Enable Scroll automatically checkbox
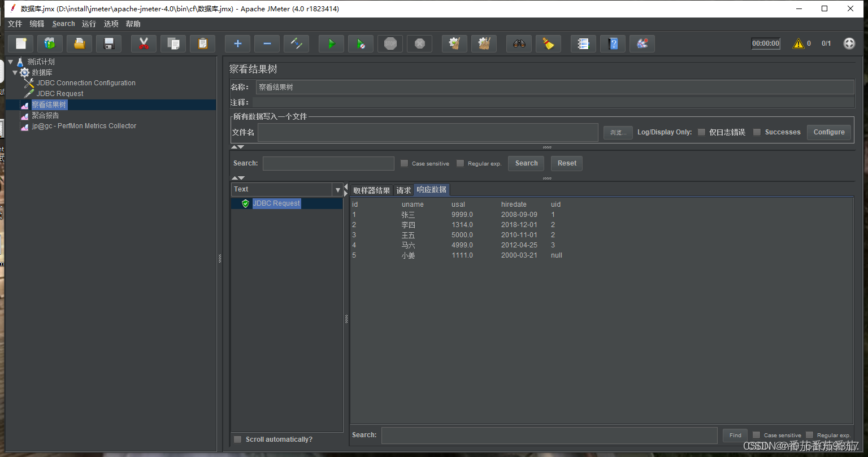 tap(238, 439)
